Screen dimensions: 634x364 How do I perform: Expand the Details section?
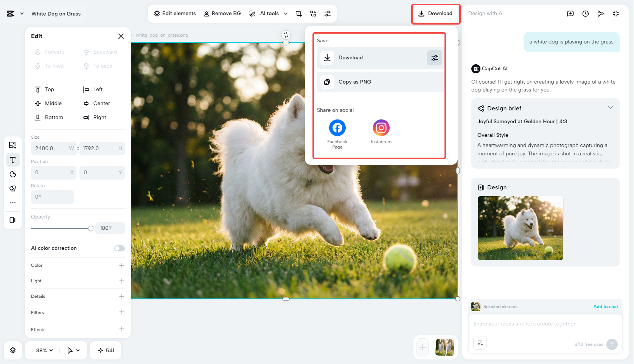point(122,296)
